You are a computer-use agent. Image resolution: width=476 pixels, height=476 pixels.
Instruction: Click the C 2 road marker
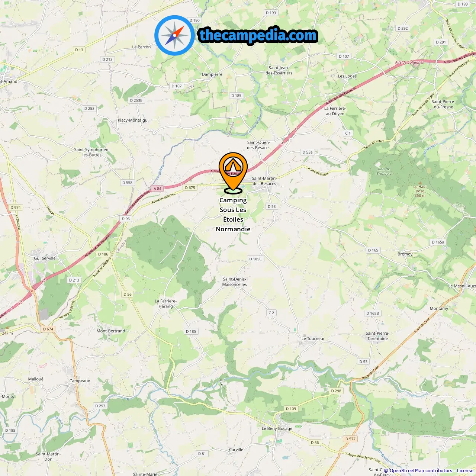271,313
